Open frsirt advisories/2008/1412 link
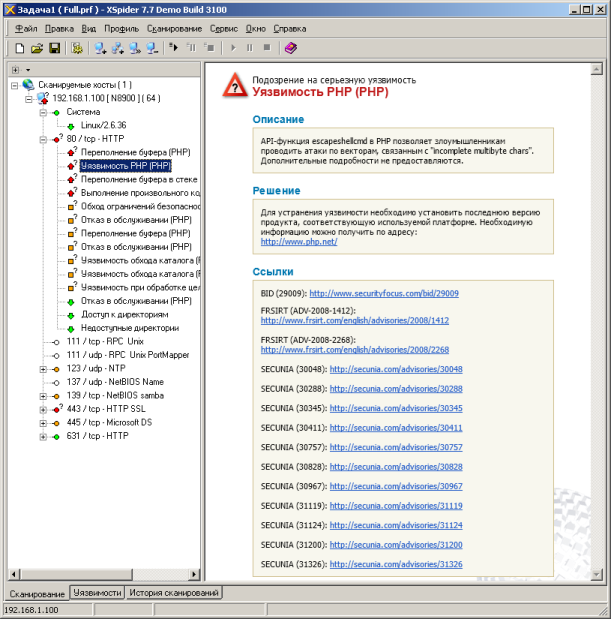 coord(355,321)
